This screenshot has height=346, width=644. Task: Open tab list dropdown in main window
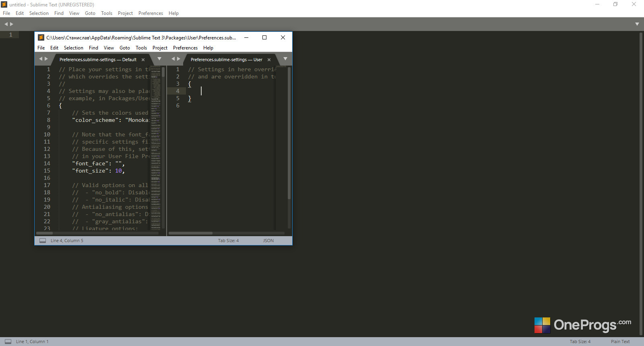click(637, 24)
